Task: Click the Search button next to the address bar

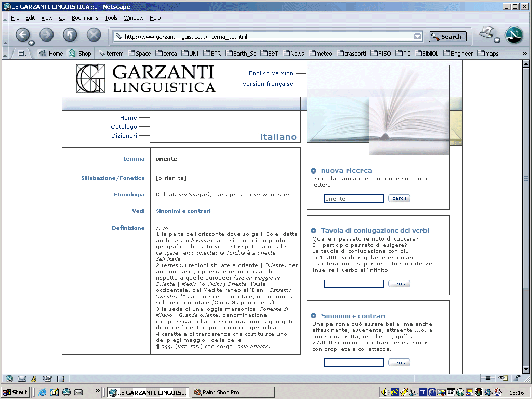Action: tap(447, 37)
